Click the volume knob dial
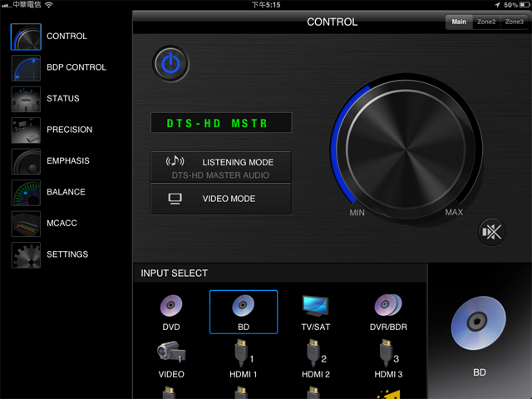Screen dimensions: 532x399 click(406, 150)
